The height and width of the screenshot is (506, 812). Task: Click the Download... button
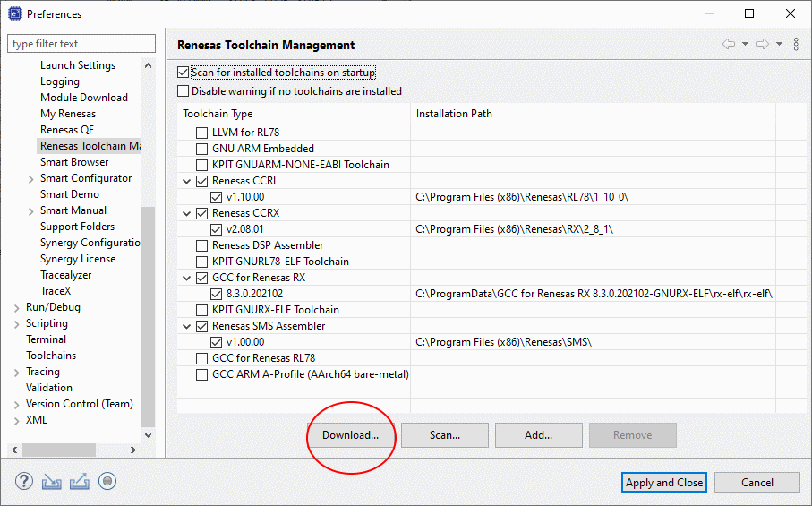coord(351,435)
